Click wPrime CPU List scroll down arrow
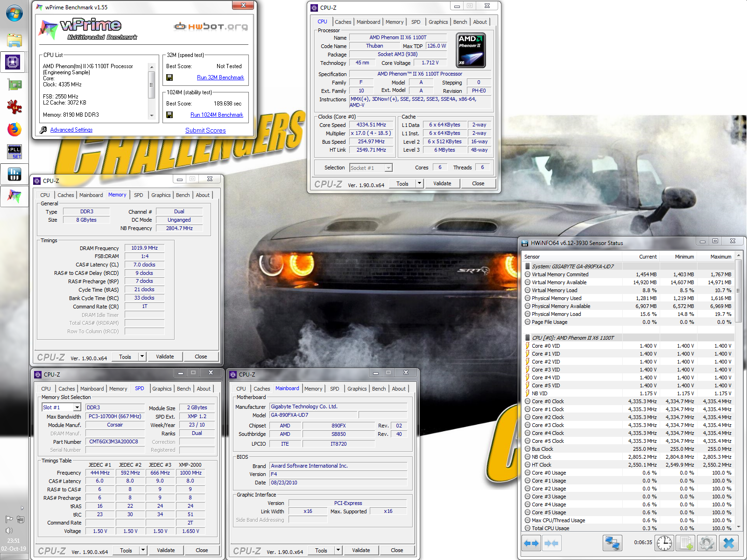 pyautogui.click(x=151, y=115)
